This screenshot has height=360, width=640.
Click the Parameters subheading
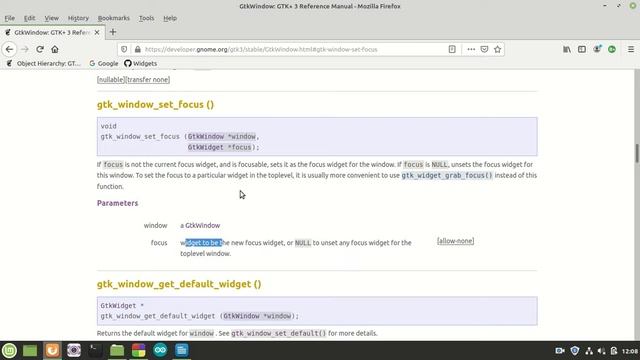[x=118, y=203]
